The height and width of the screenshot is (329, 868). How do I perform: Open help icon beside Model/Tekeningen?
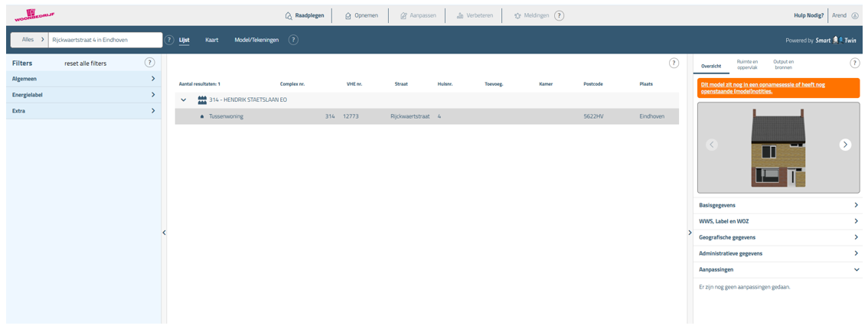pyautogui.click(x=293, y=40)
